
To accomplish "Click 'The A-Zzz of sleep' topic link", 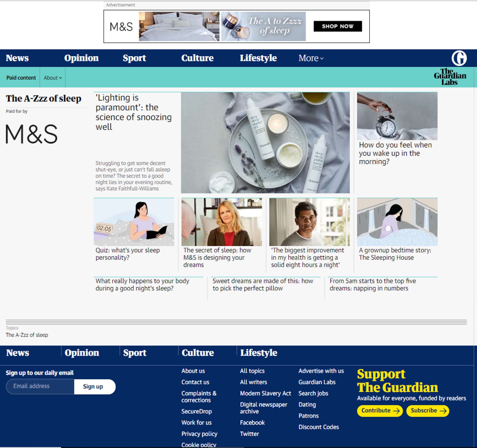I will click(27, 335).
